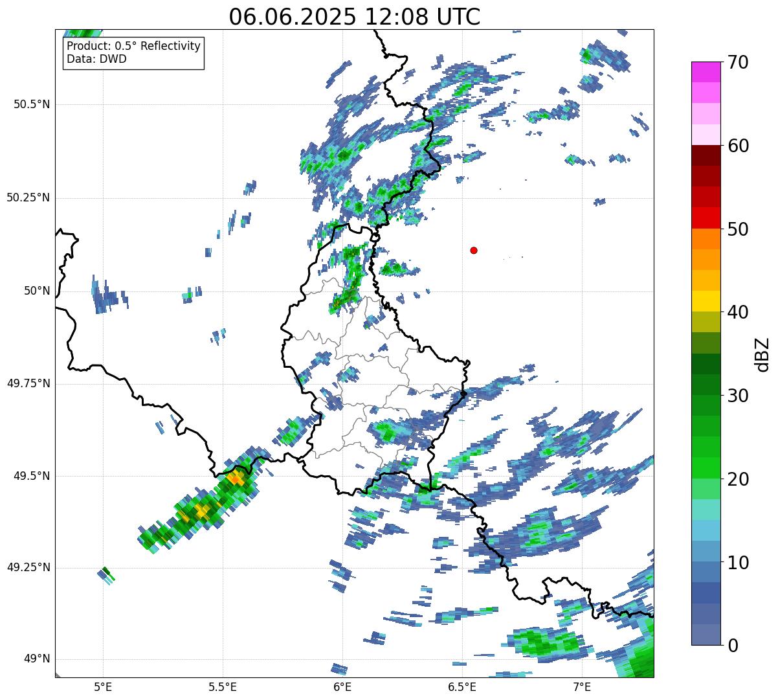778x700 pixels.
Task: Click the longitude label 5°E
Action: pos(103,686)
